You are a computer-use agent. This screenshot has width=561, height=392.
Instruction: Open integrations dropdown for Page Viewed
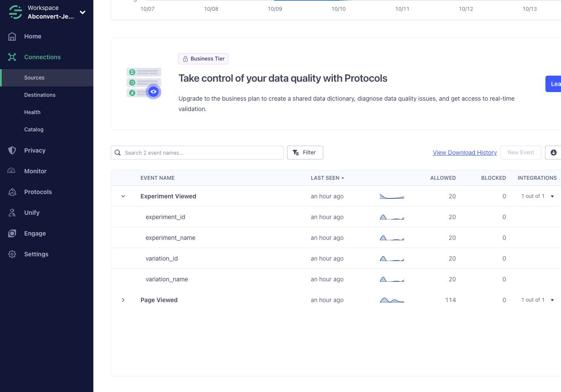(x=552, y=300)
